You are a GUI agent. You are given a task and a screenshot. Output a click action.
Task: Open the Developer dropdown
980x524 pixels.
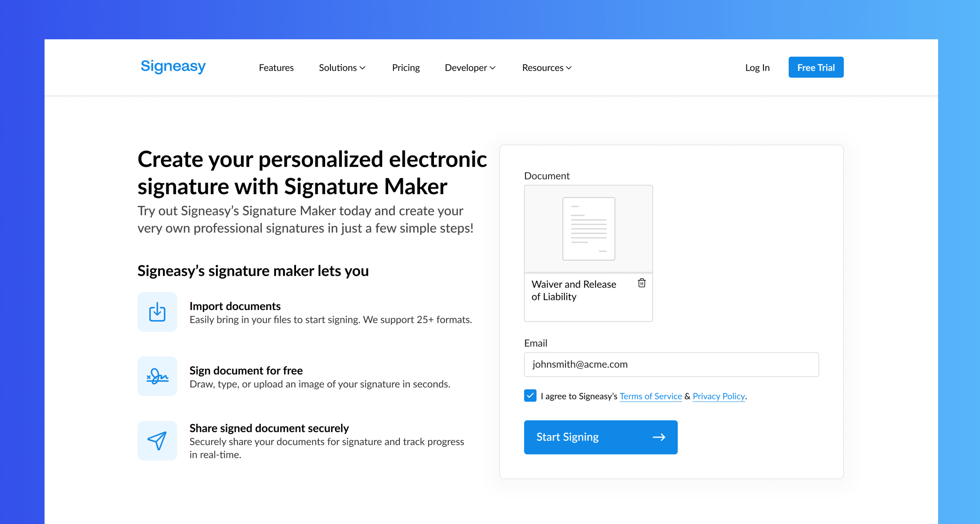coord(470,68)
